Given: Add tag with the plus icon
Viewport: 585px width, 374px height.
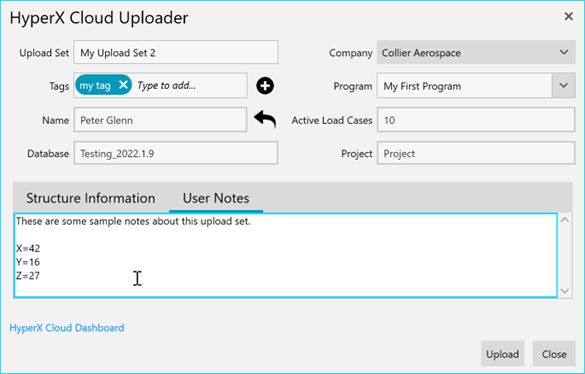Looking at the screenshot, I should [265, 86].
